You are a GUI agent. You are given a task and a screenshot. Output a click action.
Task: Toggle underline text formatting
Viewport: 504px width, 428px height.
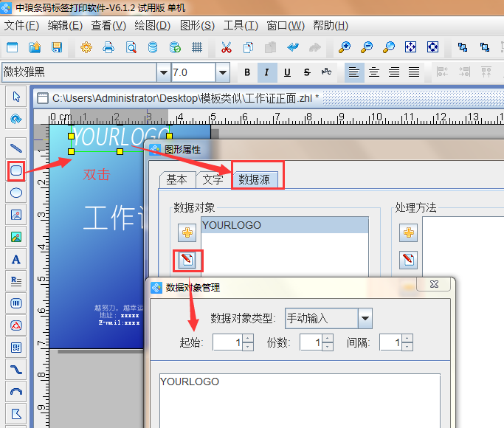click(286, 72)
